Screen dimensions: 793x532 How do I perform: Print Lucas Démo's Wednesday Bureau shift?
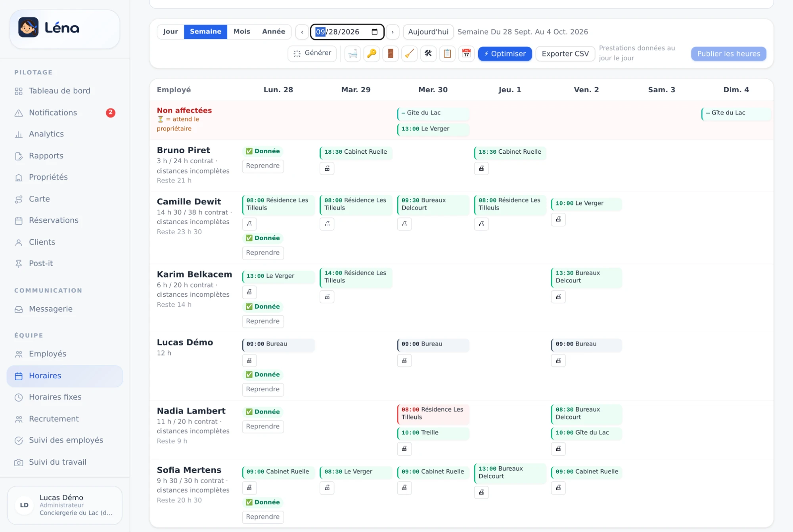point(404,360)
